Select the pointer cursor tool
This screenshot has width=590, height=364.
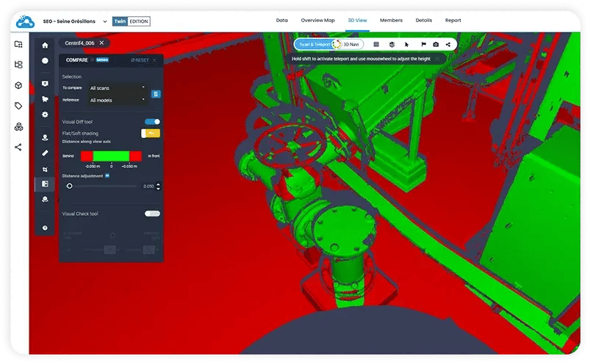point(407,44)
